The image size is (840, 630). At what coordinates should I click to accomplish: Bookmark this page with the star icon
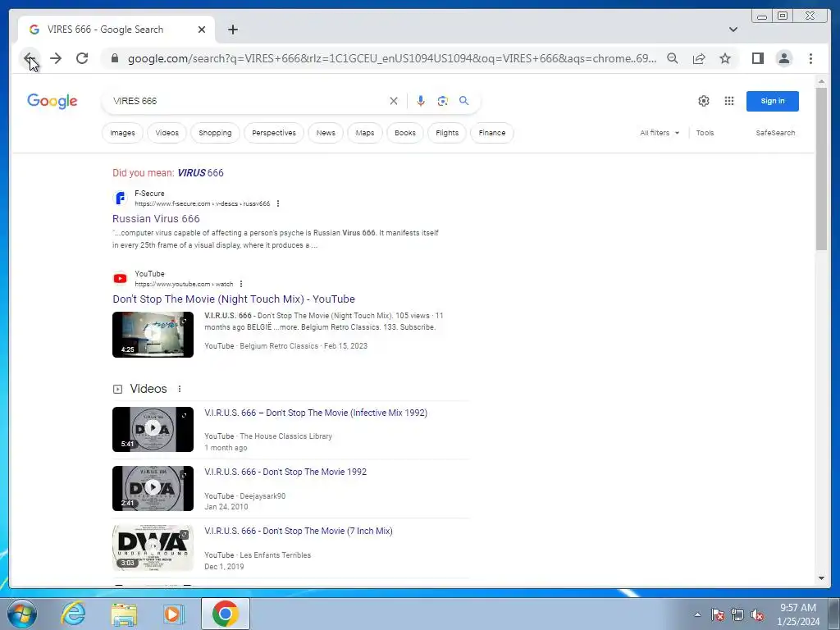725,58
